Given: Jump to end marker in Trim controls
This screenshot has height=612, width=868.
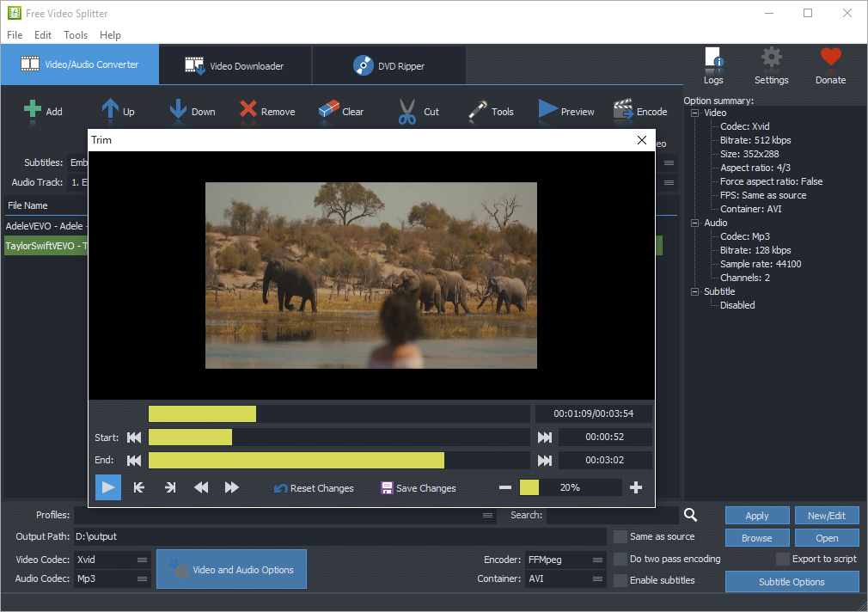Looking at the screenshot, I should click(170, 487).
